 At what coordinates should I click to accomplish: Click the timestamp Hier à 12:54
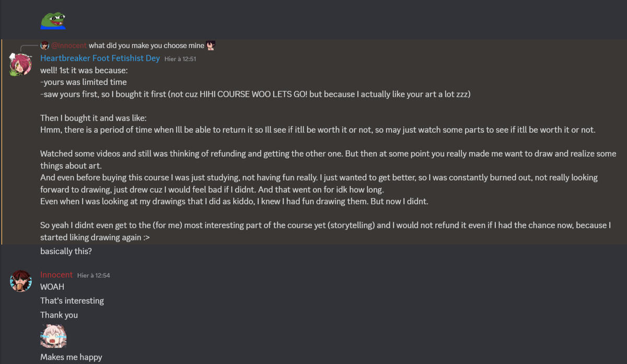(94, 275)
